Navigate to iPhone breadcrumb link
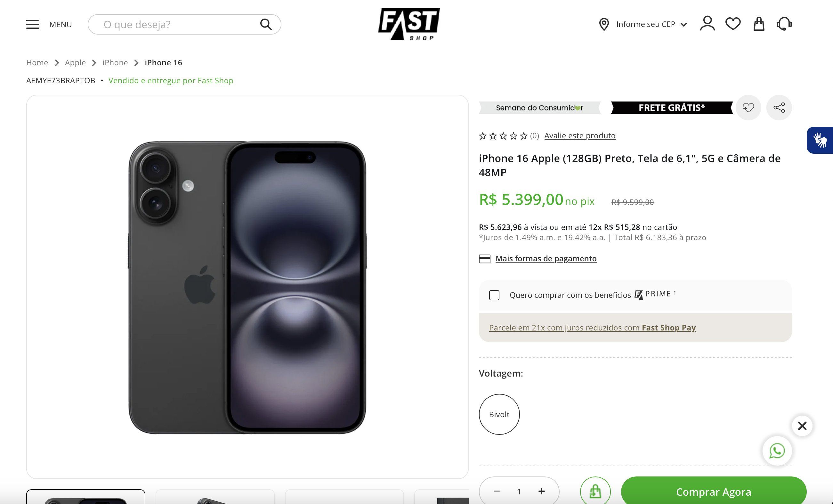Viewport: 833px width, 504px height. 115,62
